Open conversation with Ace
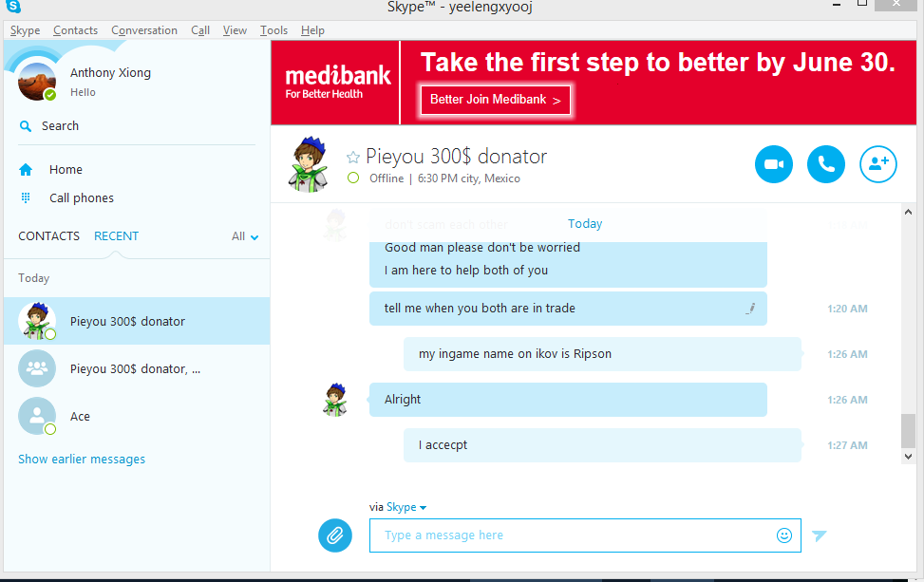This screenshot has width=924, height=582. coord(137,417)
